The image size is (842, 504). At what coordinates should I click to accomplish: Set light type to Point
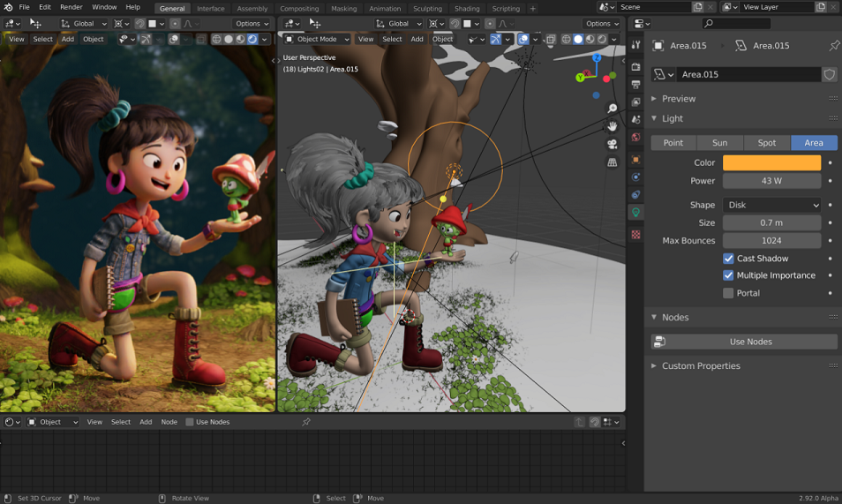pyautogui.click(x=673, y=142)
